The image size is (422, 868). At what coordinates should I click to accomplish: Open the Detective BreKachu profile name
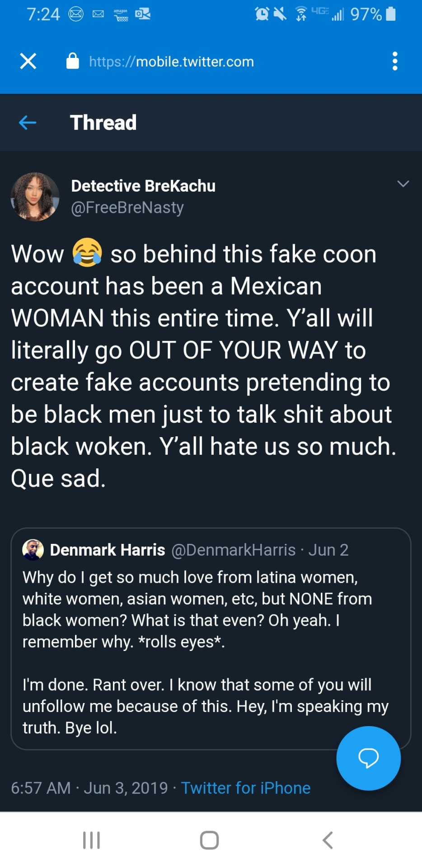tap(143, 186)
